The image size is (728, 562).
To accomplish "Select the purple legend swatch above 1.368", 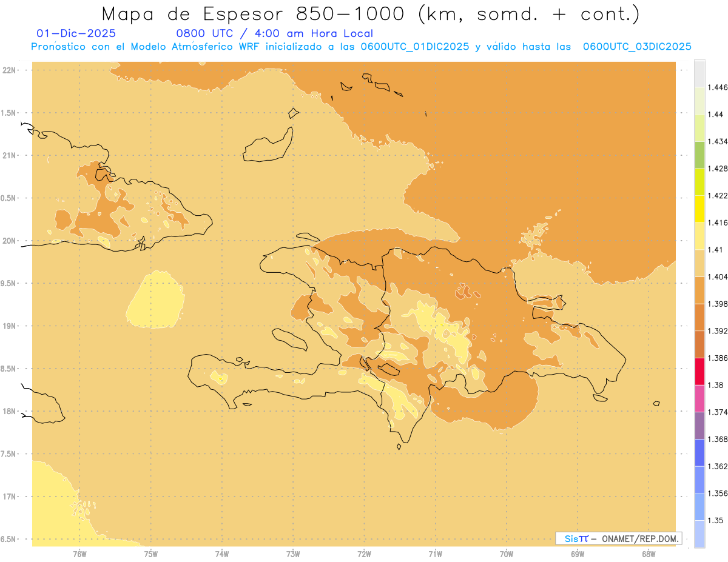I will tap(699, 426).
